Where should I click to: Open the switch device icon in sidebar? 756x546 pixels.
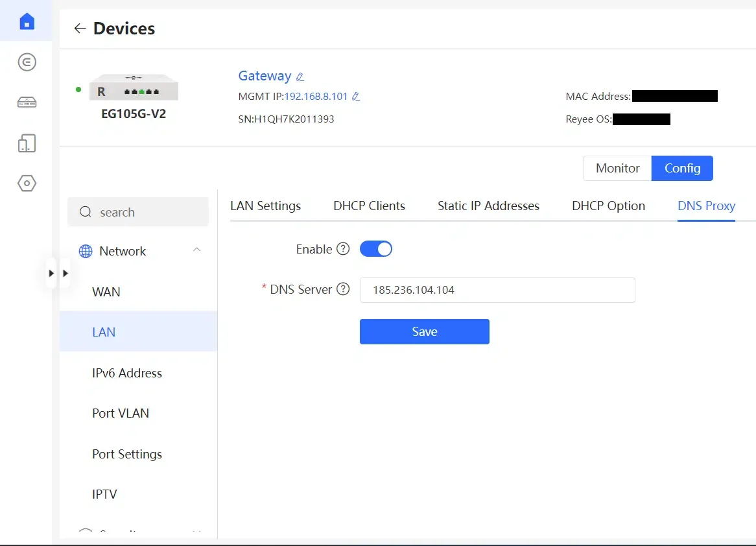coord(27,102)
